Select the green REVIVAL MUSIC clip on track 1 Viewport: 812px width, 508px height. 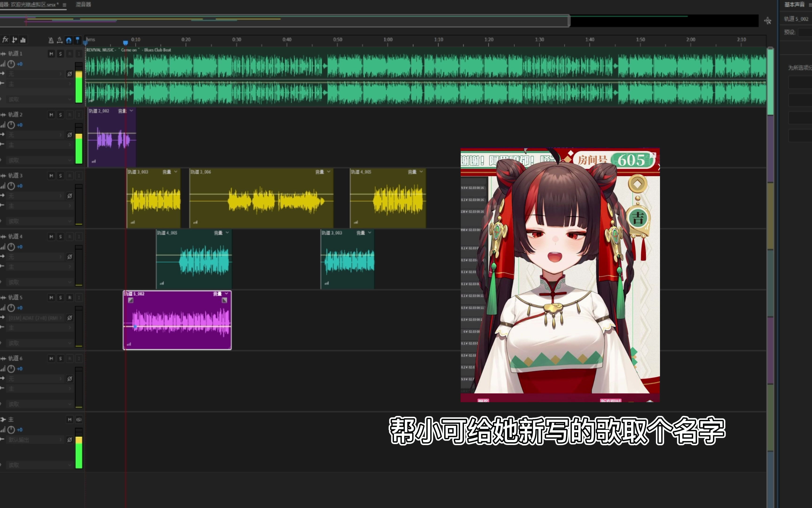pos(426,77)
